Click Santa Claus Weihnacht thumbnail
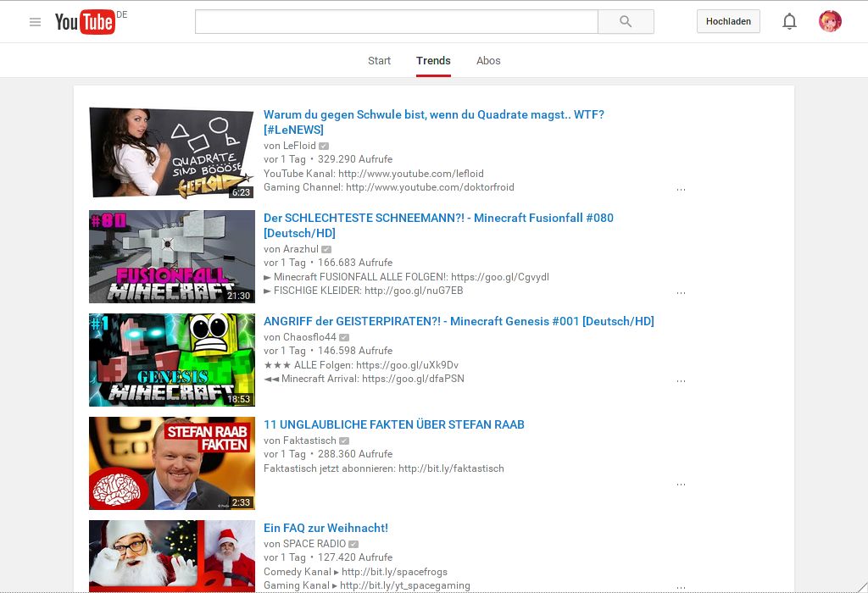Screen dimensions: 868x593 point(172,557)
